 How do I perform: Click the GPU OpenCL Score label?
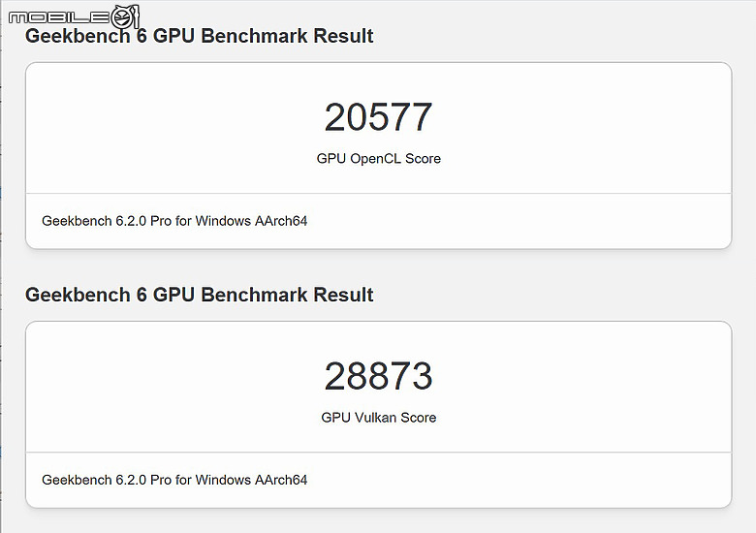point(378,159)
